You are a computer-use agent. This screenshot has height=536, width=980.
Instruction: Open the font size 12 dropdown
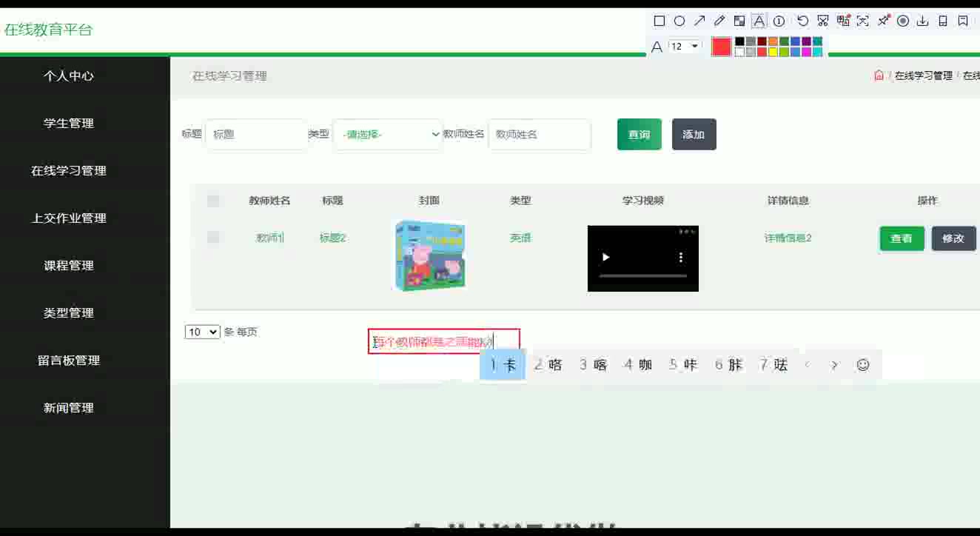coord(685,46)
